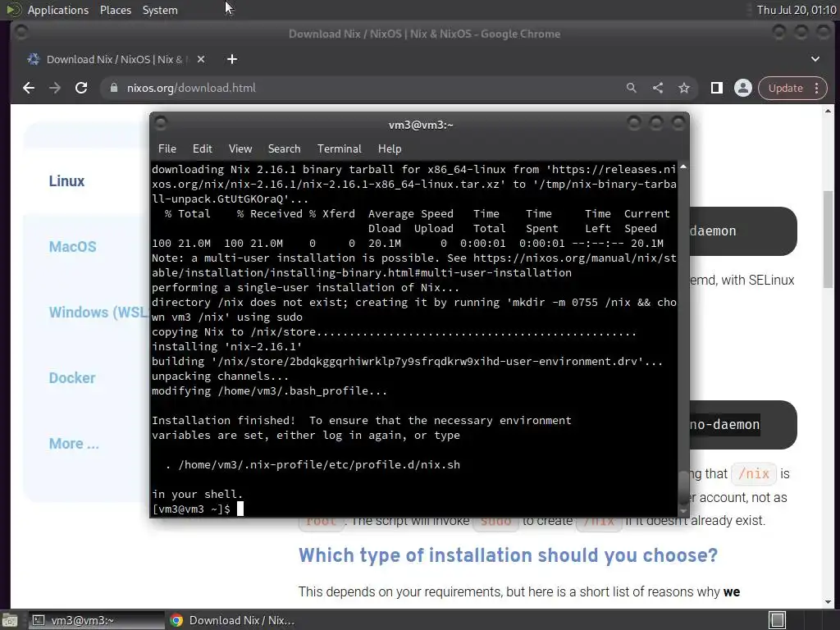Screen dimensions: 840x630
Task: Switch to vm3@vm3 terminal in taskbar
Action: pyautogui.click(x=97, y=620)
